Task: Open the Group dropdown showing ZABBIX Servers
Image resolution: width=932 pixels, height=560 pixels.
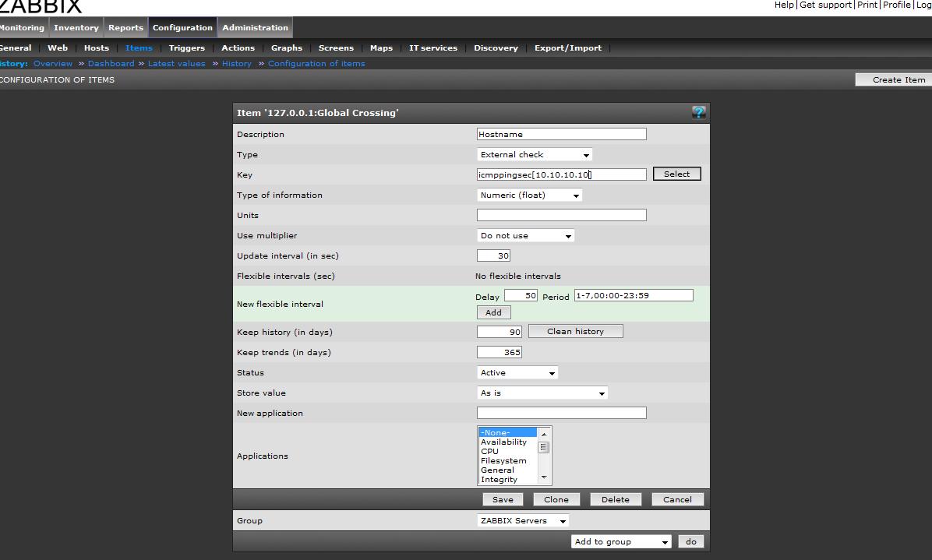Action: pyautogui.click(x=523, y=521)
